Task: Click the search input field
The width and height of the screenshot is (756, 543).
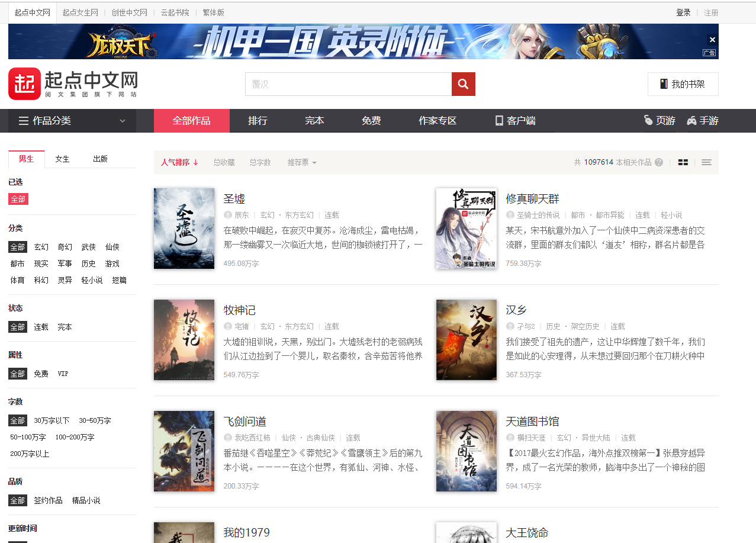Action: [348, 84]
